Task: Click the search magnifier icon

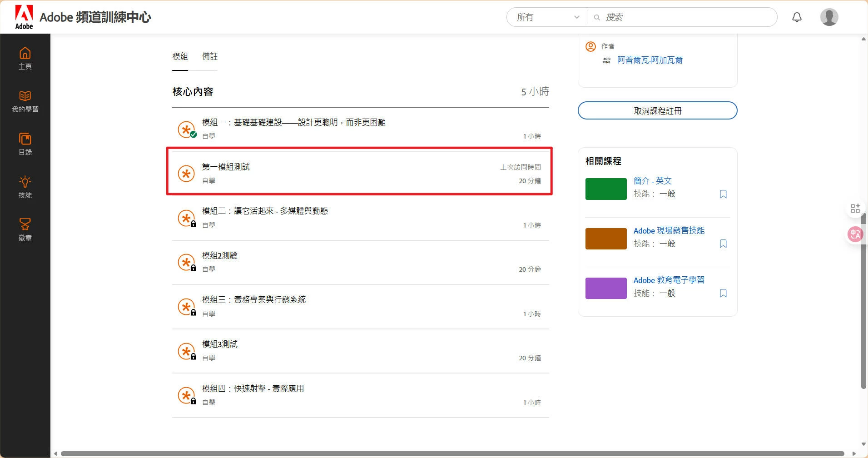Action: (597, 17)
